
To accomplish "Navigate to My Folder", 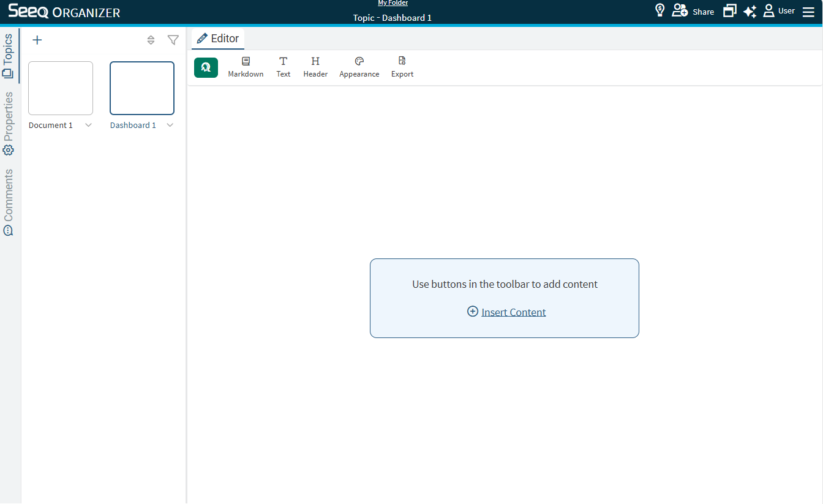I will tap(393, 3).
